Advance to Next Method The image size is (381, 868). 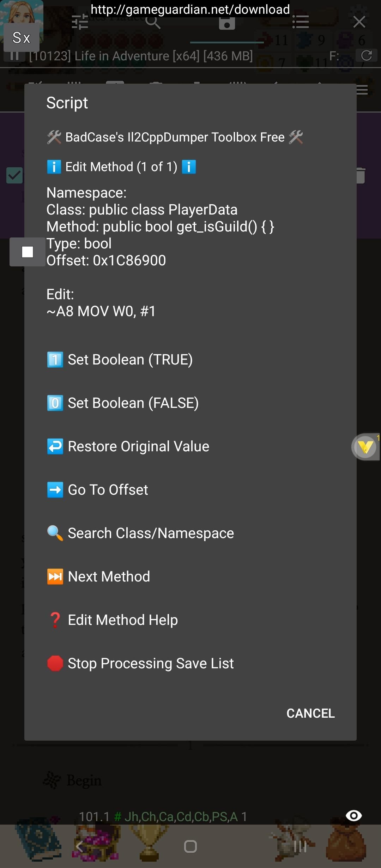tap(109, 577)
